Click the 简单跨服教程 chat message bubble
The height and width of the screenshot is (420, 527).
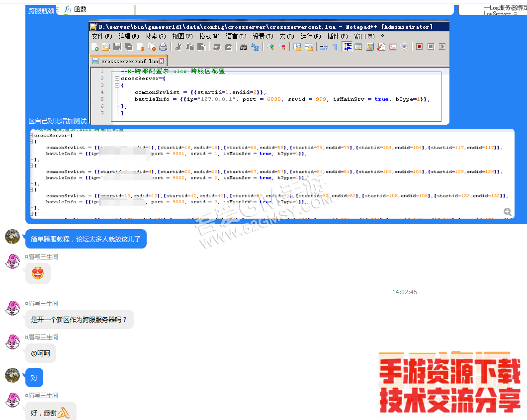coord(86,239)
